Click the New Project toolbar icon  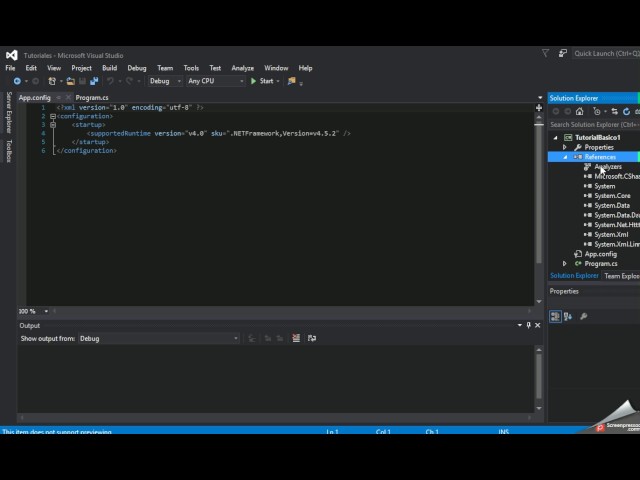tap(52, 81)
